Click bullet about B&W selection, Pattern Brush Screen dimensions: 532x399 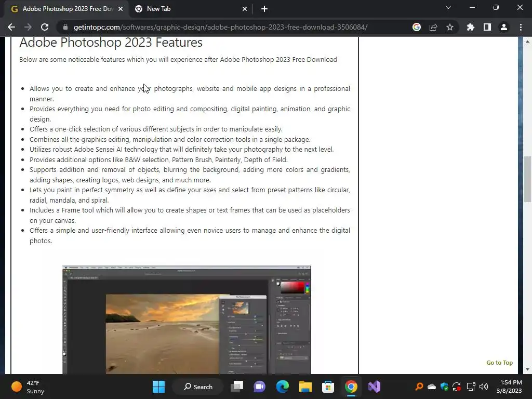click(158, 159)
